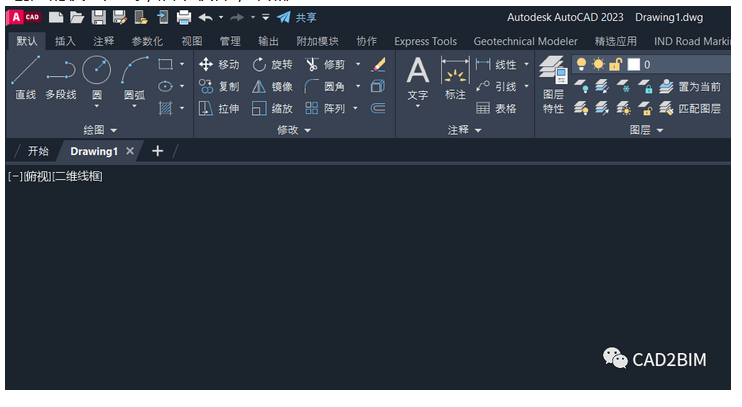Select the Dimension (标注) tool
The image size is (742, 407).
point(455,79)
